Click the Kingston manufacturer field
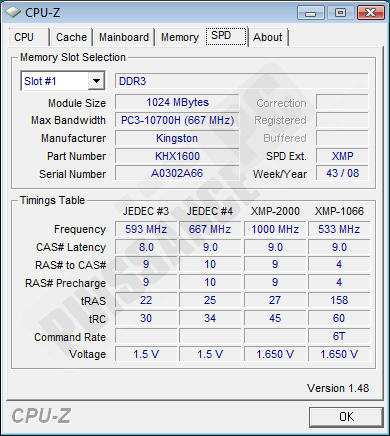390x436 pixels. click(x=177, y=138)
